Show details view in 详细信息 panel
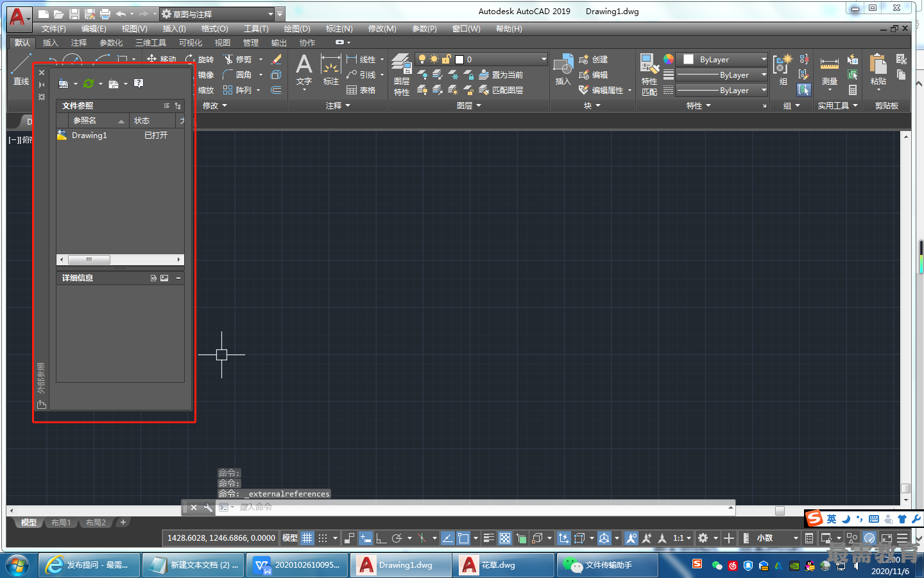Viewport: 924px width, 578px height. pos(154,278)
